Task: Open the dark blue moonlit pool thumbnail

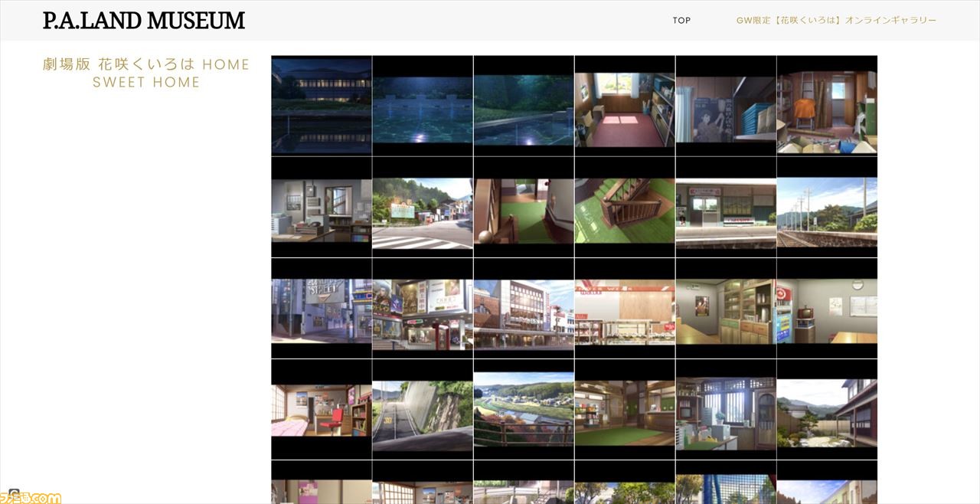Action: tap(423, 106)
